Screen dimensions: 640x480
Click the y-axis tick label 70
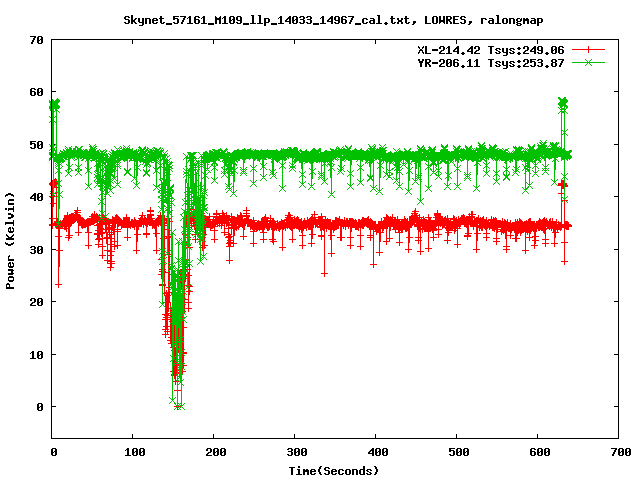pyautogui.click(x=36, y=40)
